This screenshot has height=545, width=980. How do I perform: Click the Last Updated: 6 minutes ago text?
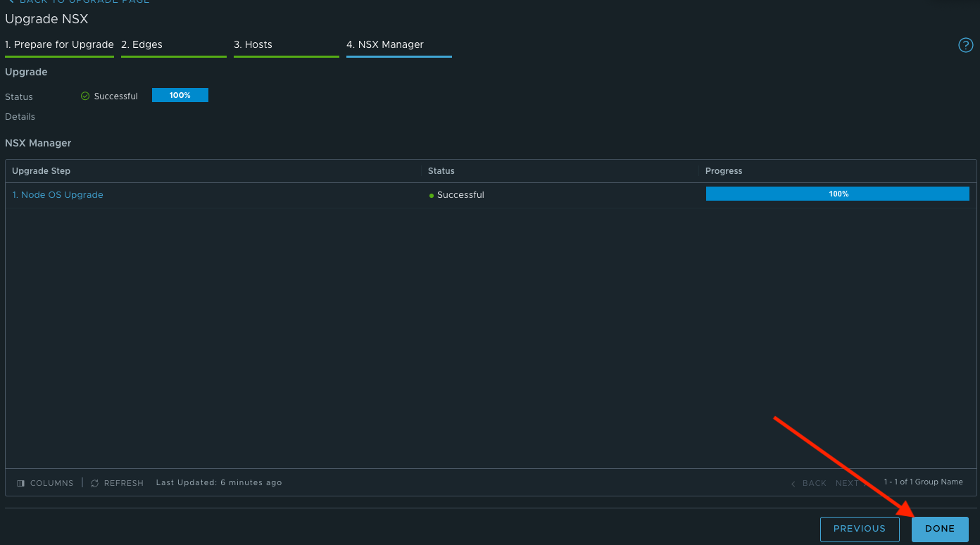coord(219,482)
